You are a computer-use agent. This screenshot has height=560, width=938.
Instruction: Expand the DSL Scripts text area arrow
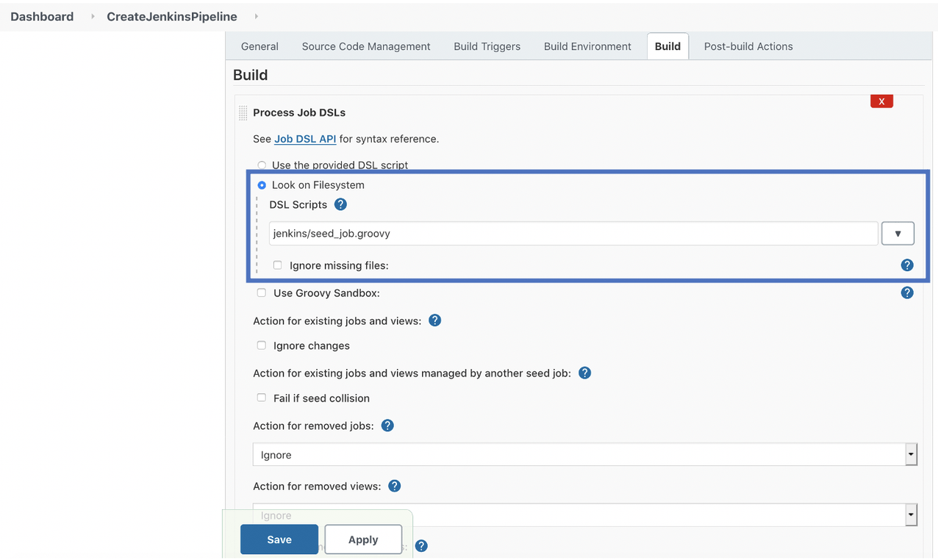898,234
